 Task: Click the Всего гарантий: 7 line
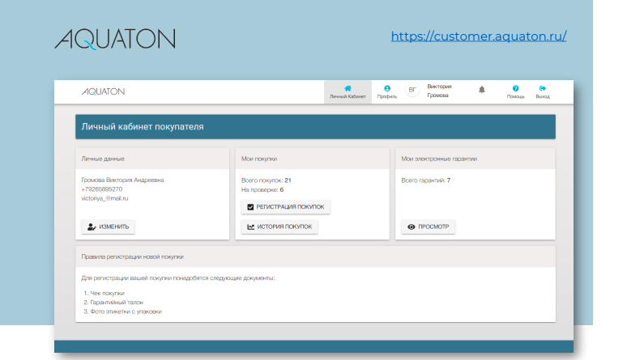pyautogui.click(x=426, y=180)
